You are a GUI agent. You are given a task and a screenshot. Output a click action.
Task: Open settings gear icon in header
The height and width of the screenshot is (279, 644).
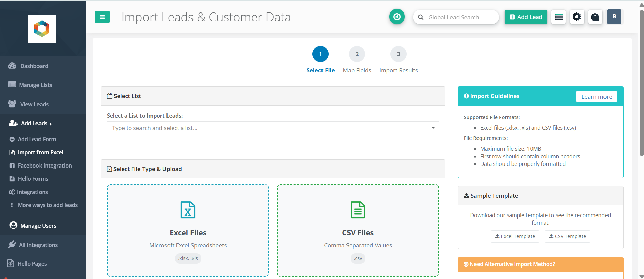577,17
